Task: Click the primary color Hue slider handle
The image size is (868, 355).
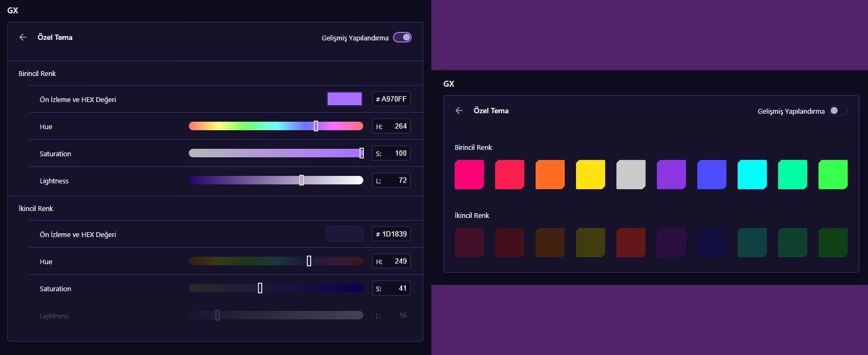Action: [x=316, y=126]
